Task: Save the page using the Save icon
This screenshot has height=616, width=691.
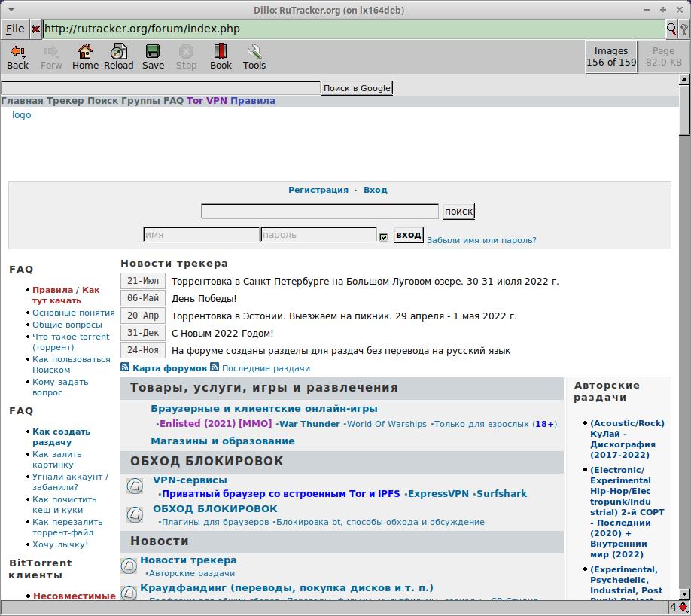Action: pos(153,51)
